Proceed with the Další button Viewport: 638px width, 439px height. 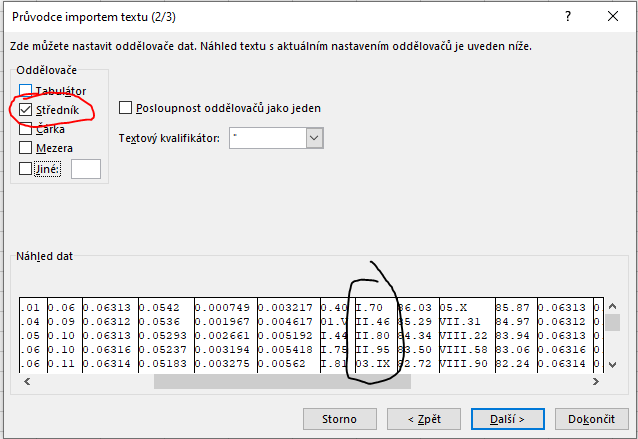(510, 417)
